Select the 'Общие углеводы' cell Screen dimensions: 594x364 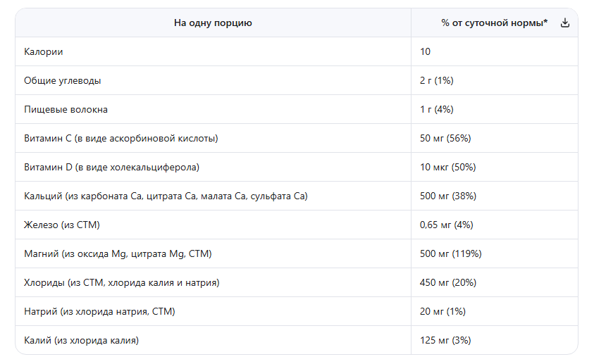[x=63, y=80]
